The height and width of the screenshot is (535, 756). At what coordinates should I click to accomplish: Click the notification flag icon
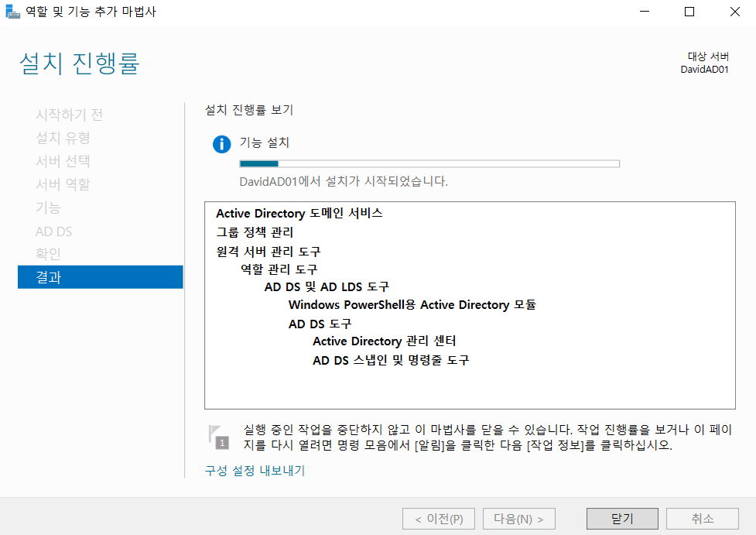(x=218, y=437)
